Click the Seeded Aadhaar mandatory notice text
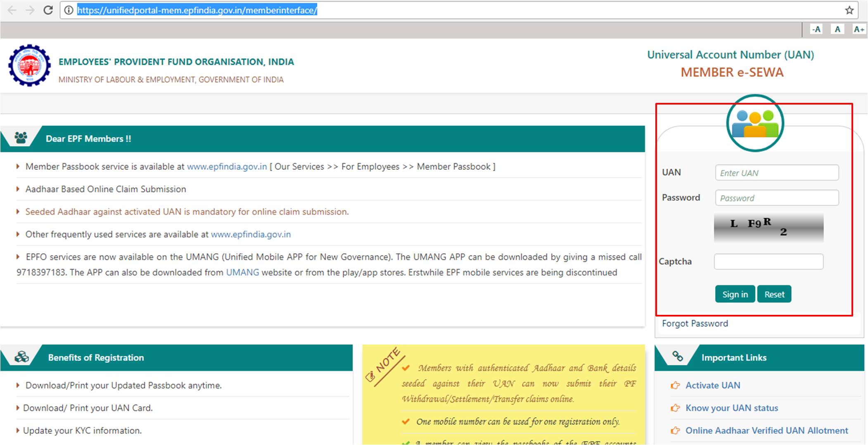868x445 pixels. (187, 212)
